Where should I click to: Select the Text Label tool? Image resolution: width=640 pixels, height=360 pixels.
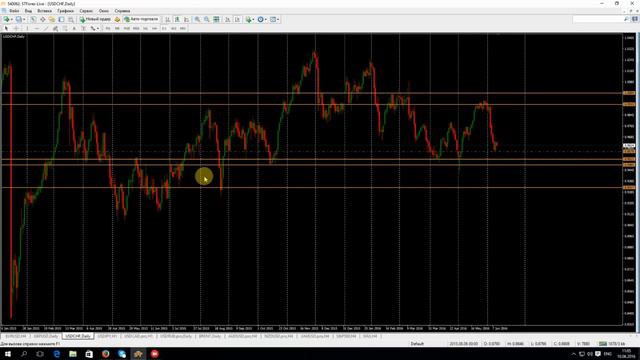tap(84, 28)
